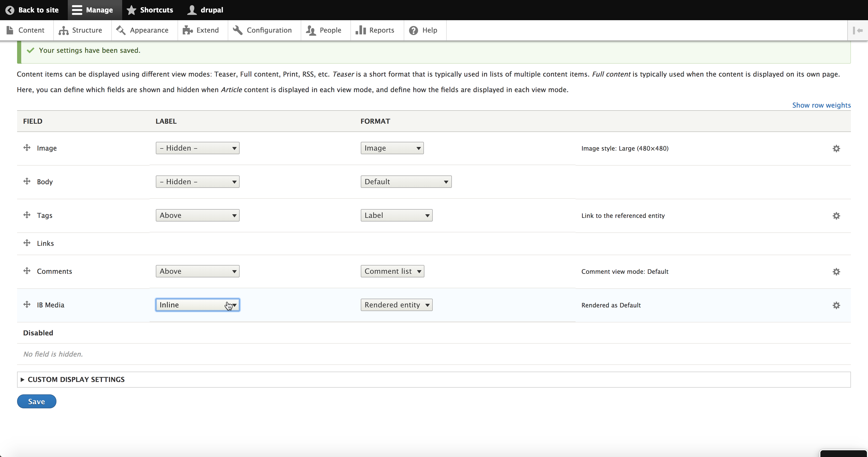The image size is (868, 457).
Task: Click the Tags format settings gear
Action: (x=836, y=216)
